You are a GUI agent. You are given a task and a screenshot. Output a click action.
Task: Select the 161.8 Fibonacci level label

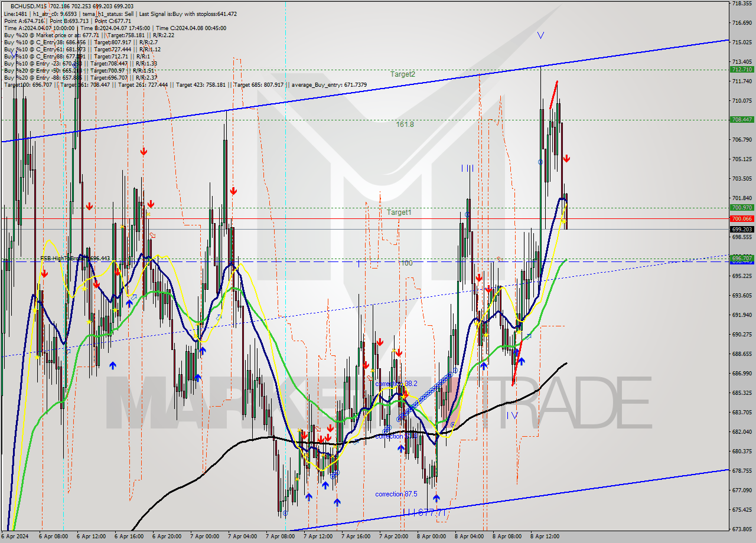[405, 125]
